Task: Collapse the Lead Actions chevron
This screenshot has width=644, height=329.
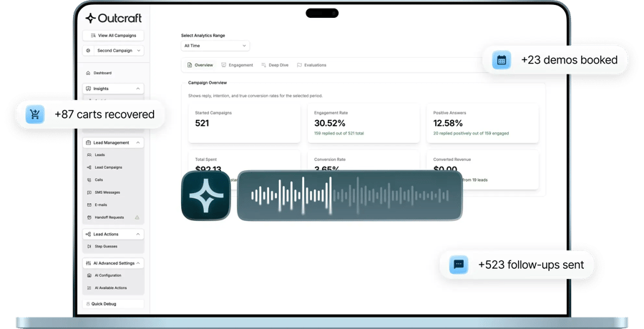Action: [x=138, y=234]
